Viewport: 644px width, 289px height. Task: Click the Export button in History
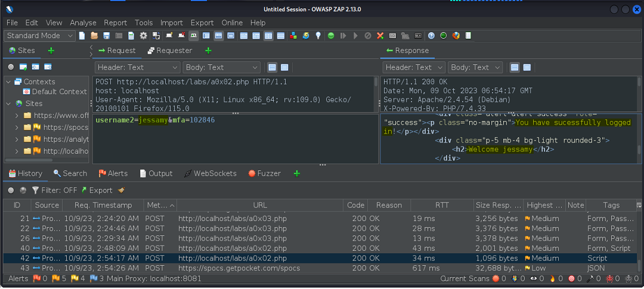[x=97, y=190]
